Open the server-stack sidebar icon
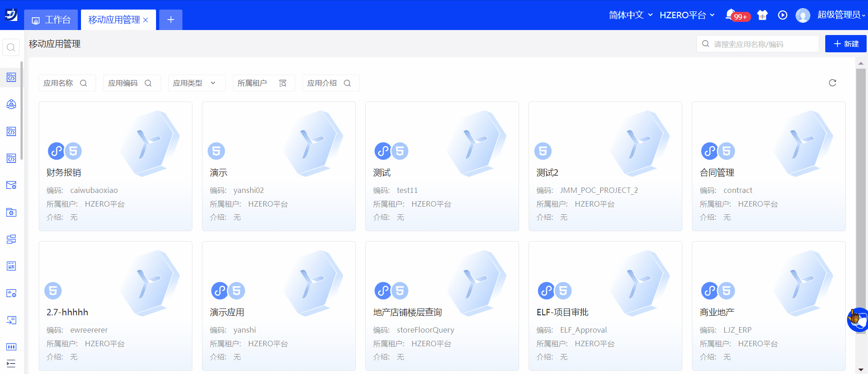Screen dimensions: 868x374 coord(11,239)
